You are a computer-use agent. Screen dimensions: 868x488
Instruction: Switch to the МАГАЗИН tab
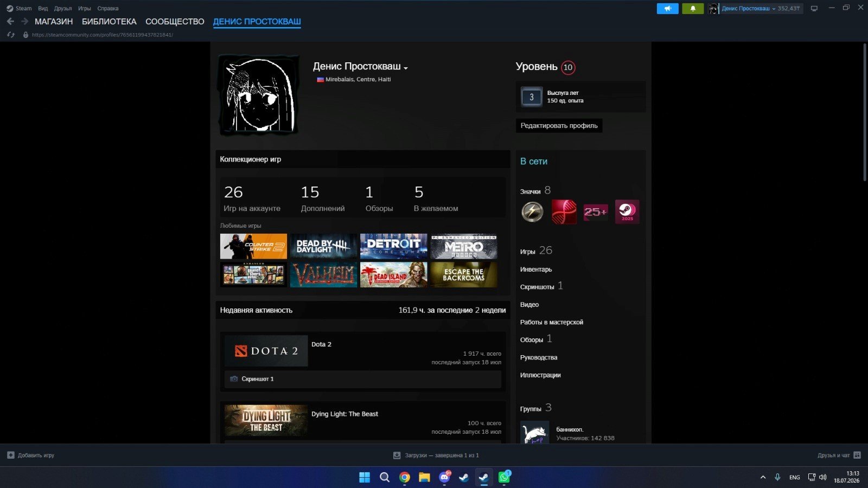(x=54, y=22)
